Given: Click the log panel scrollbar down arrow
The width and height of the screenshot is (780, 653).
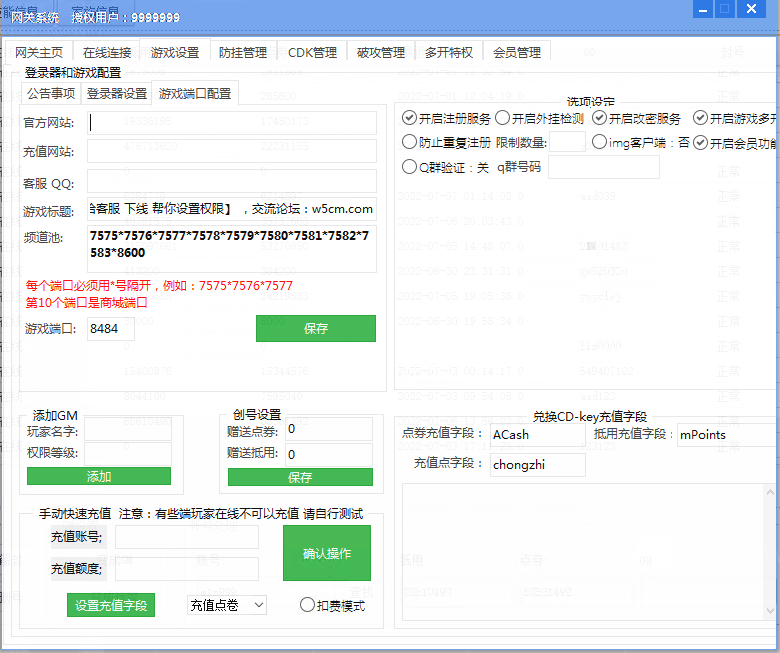Looking at the screenshot, I should click(x=770, y=611).
